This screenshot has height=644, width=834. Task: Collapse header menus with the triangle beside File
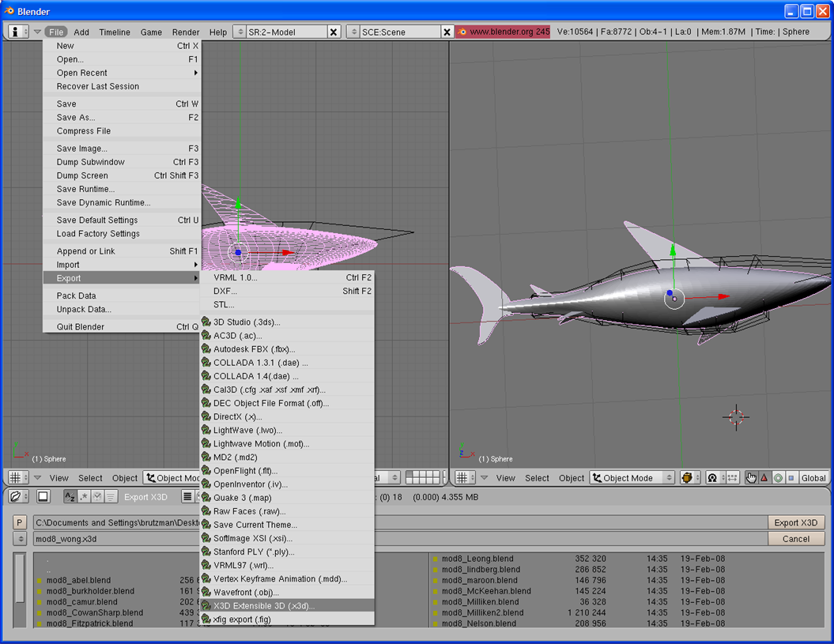(37, 32)
